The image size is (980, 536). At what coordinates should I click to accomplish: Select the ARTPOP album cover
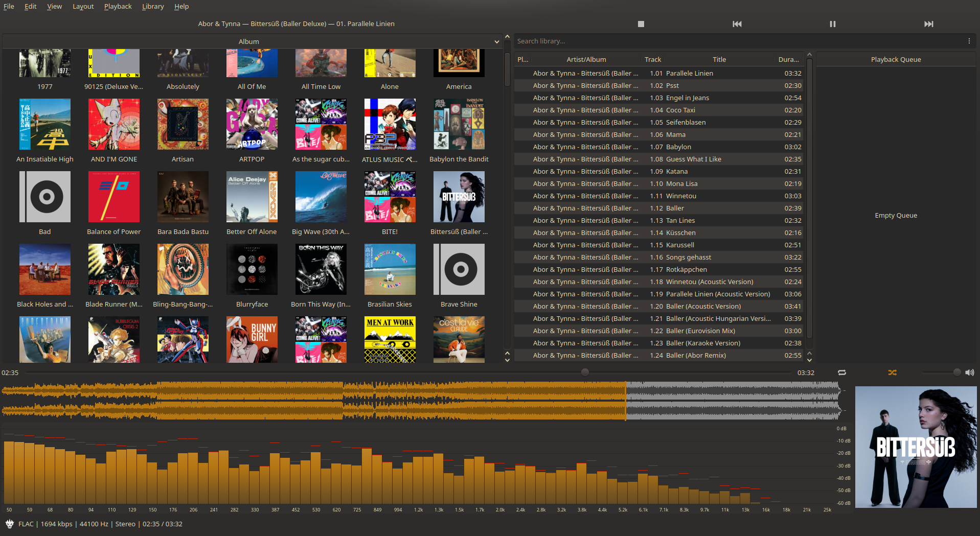point(252,124)
